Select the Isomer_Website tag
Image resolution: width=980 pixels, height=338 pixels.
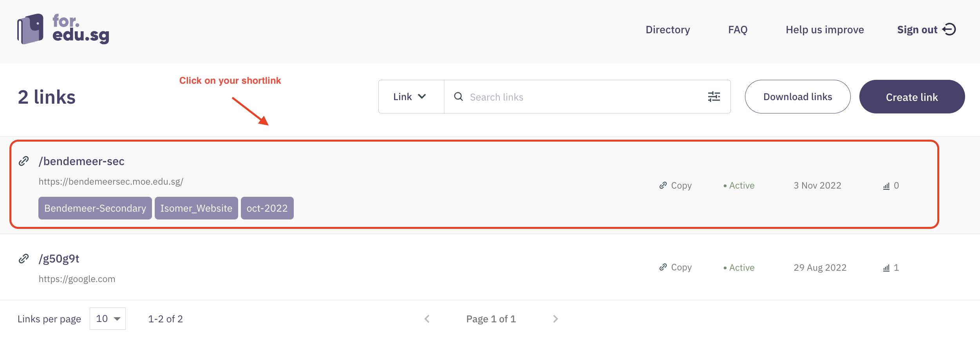tap(196, 208)
